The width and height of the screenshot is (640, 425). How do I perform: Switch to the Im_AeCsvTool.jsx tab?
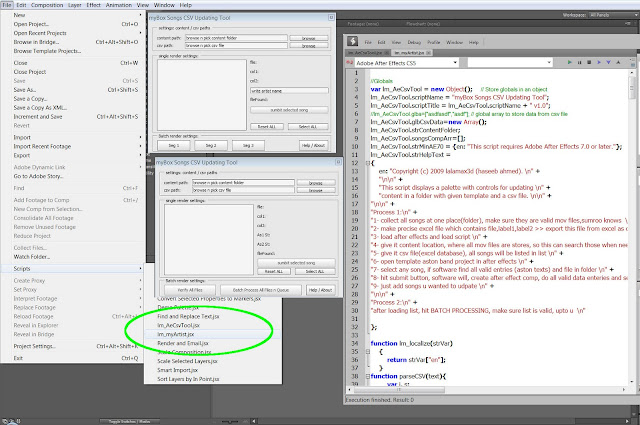pos(366,53)
